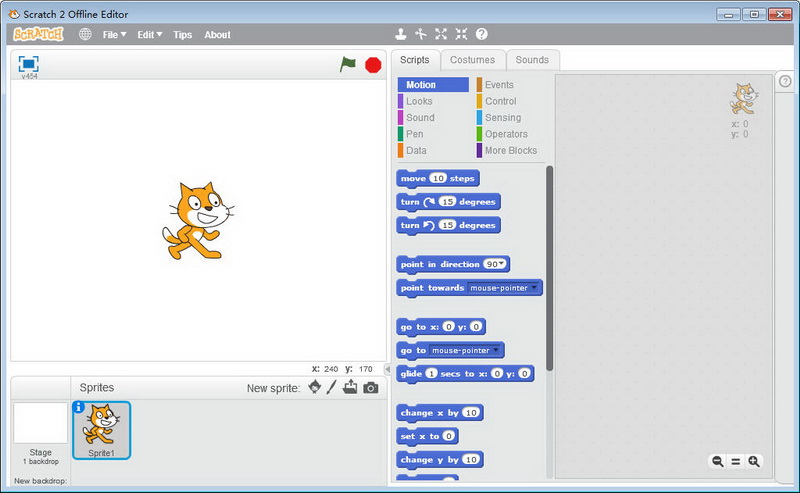
Task: Click the glide secs to block
Action: click(x=465, y=374)
